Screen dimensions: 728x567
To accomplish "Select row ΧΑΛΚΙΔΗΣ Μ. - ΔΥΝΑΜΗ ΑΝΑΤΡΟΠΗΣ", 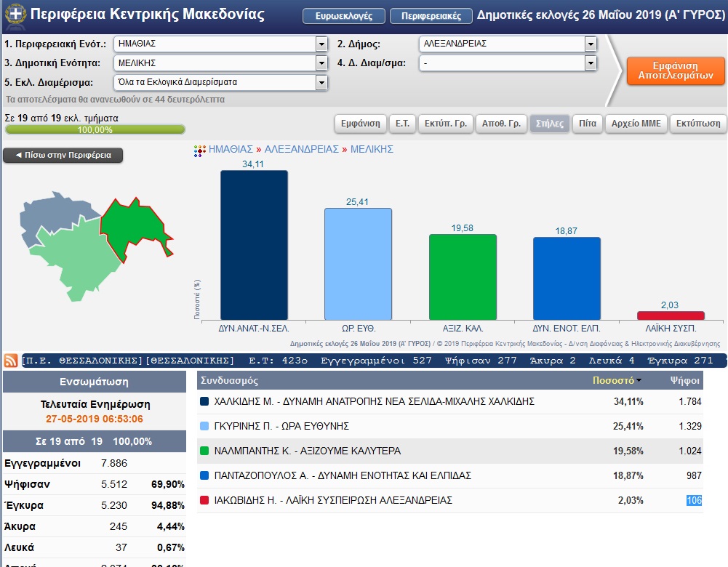I will (x=450, y=401).
